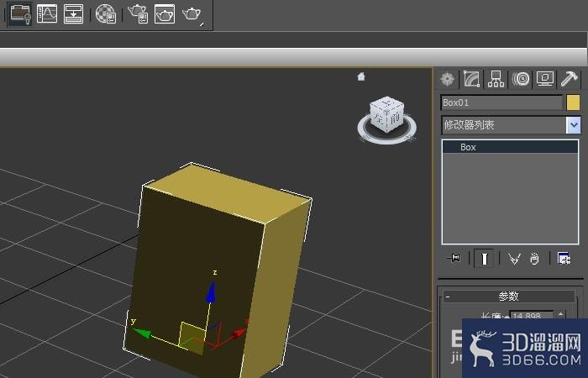Click the yellow XY plane gizmo handle
Viewport: 588px width, 378px height.
(192, 339)
